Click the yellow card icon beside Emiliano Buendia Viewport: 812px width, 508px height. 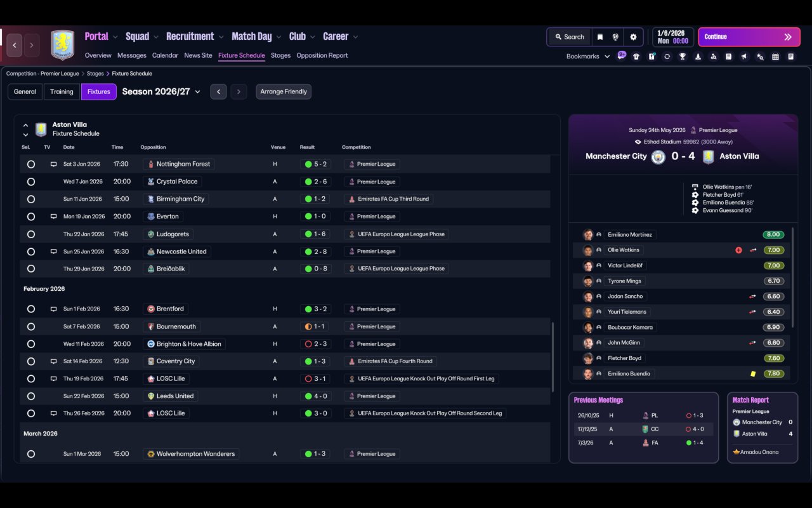click(x=753, y=373)
